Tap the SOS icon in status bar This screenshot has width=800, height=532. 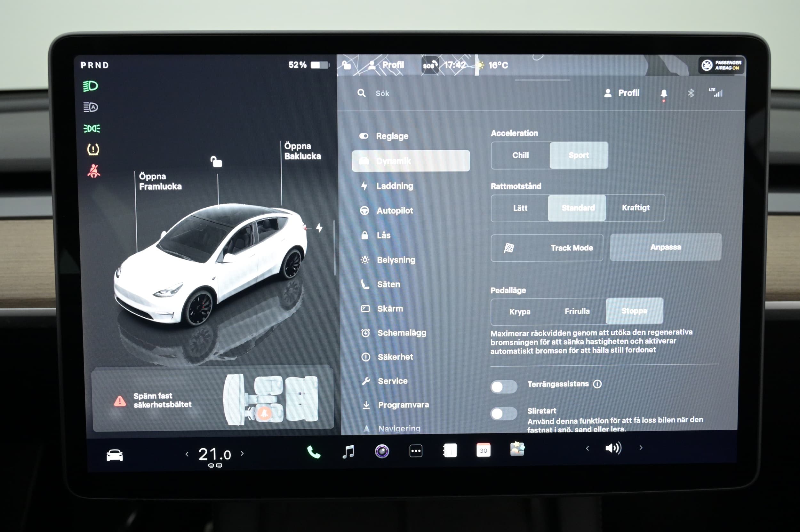point(430,65)
